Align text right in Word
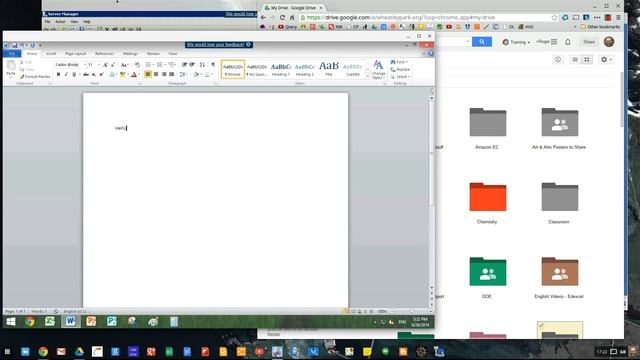This screenshot has width=640, height=360. (164, 74)
